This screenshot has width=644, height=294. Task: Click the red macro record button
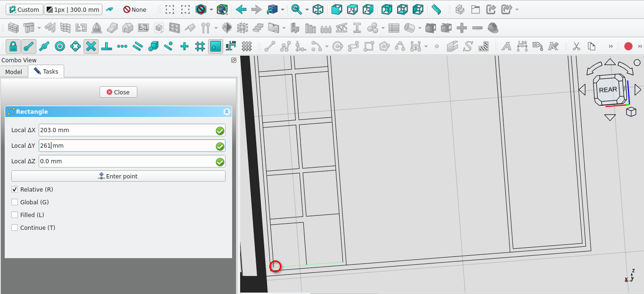click(628, 46)
